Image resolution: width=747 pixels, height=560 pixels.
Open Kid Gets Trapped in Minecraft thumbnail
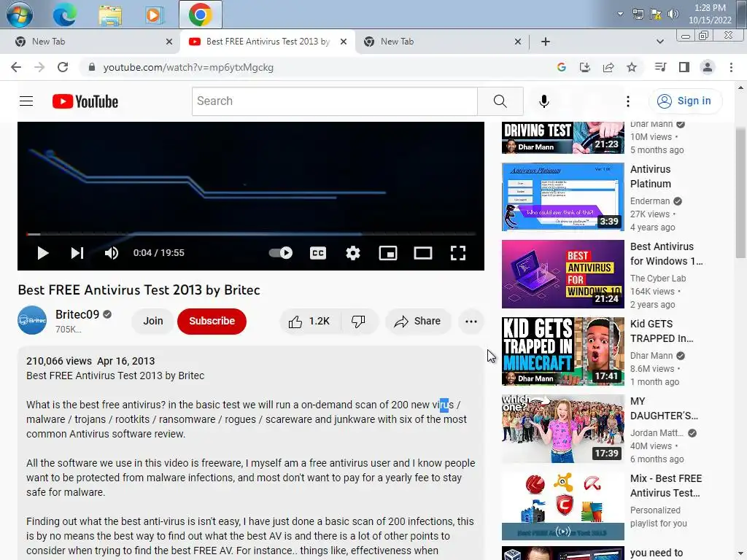[562, 351]
